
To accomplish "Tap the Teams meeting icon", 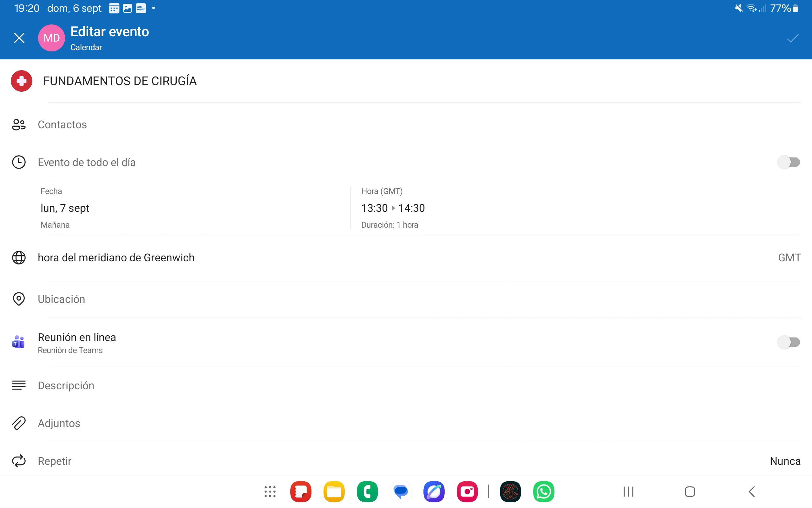I will pyautogui.click(x=18, y=342).
